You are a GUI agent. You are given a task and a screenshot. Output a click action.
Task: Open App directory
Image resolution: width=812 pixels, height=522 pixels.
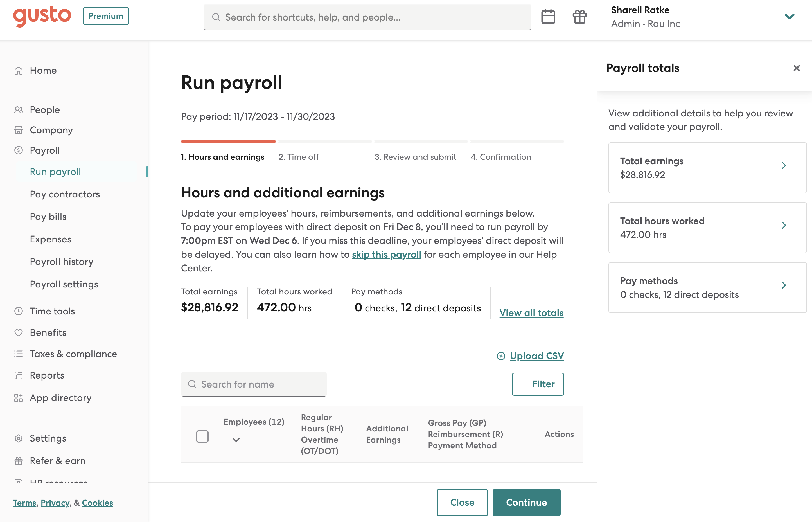point(61,398)
